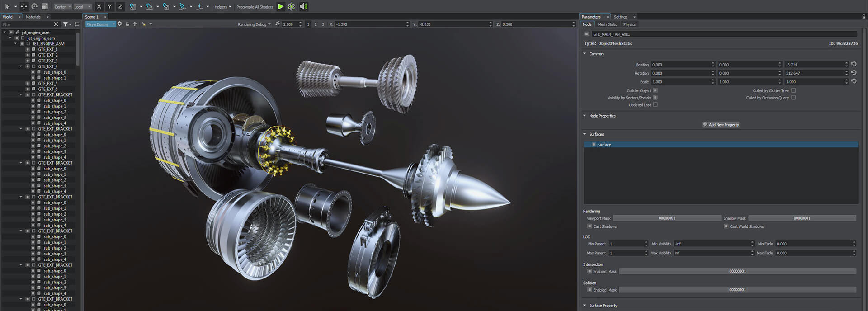Toggle sound with the speaker icon
Viewport: 868px width, 311px height.
303,6
